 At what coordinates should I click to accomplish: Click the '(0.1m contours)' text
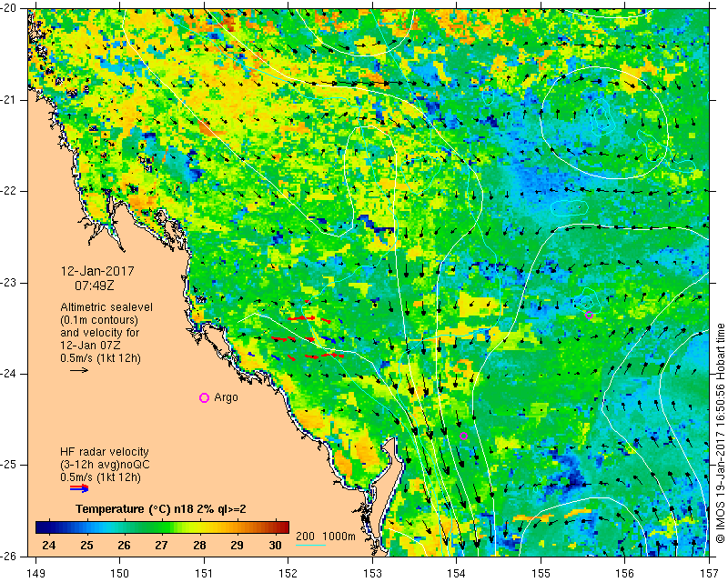click(x=99, y=320)
